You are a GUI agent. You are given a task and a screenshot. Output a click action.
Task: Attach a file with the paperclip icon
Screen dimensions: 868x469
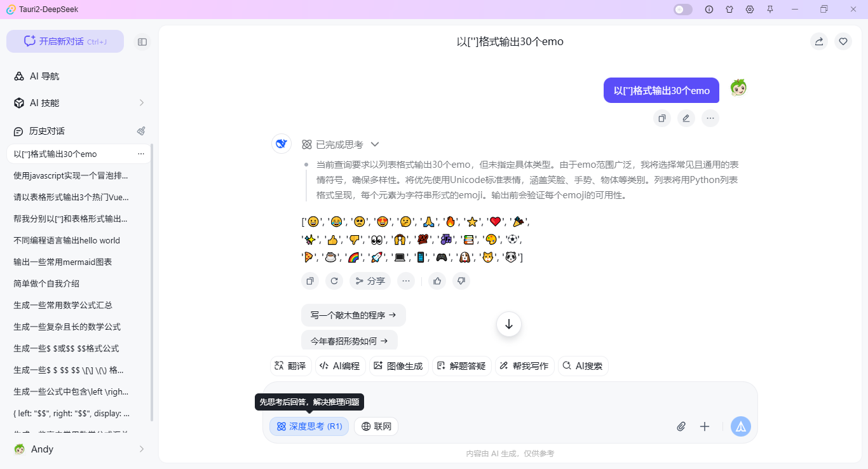coord(681,426)
